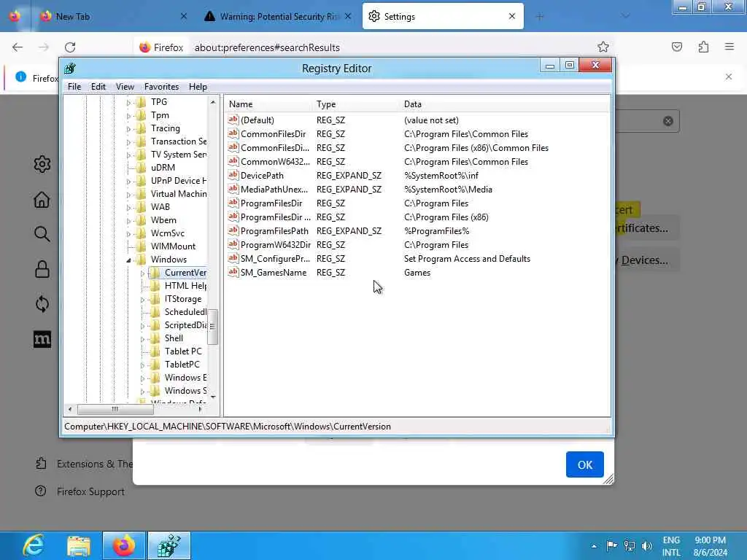Screen dimensions: 747x560
Task: Expand the TPG registry key
Action: (128, 102)
